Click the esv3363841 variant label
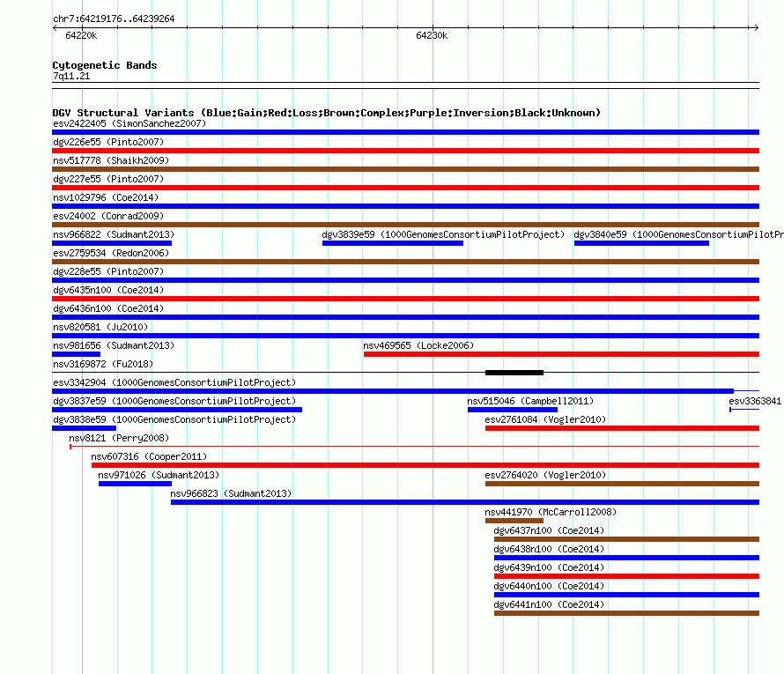The image size is (784, 674). click(x=755, y=401)
